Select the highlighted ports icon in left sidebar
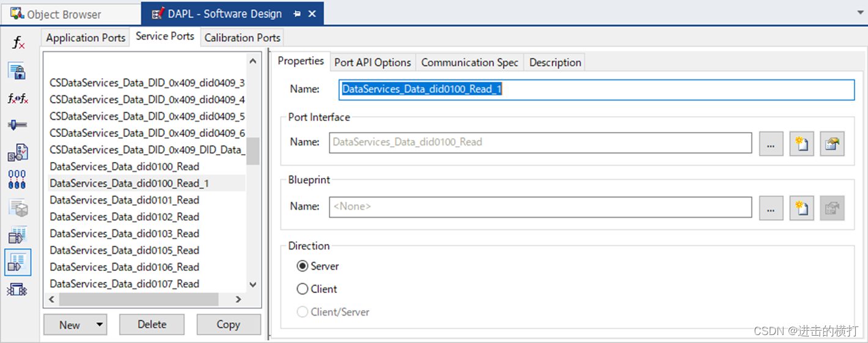Viewport: 868px width, 343px height. 18,262
